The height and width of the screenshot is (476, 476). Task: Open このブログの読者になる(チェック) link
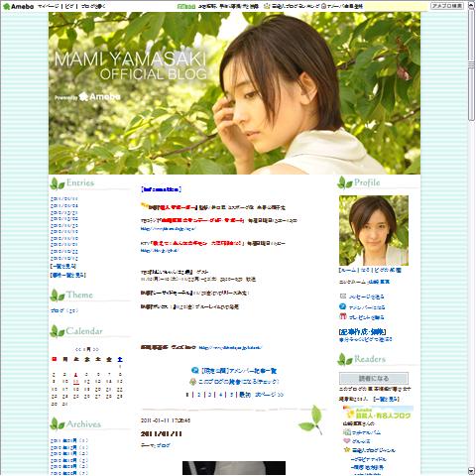(x=239, y=382)
